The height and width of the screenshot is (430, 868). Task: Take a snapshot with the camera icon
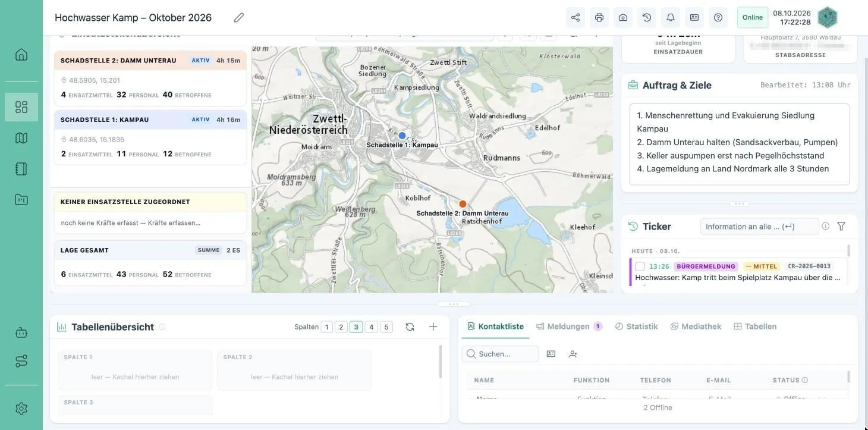point(623,17)
